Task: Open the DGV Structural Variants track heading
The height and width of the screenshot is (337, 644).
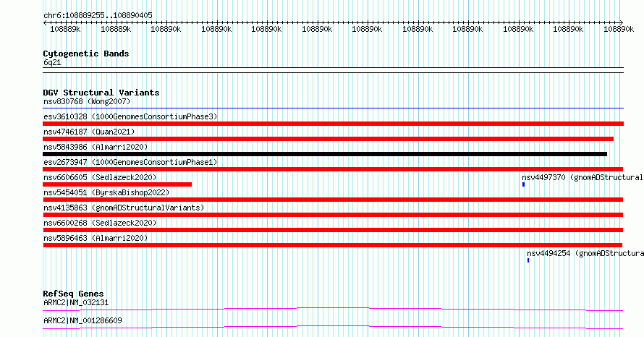Action: 101,93
